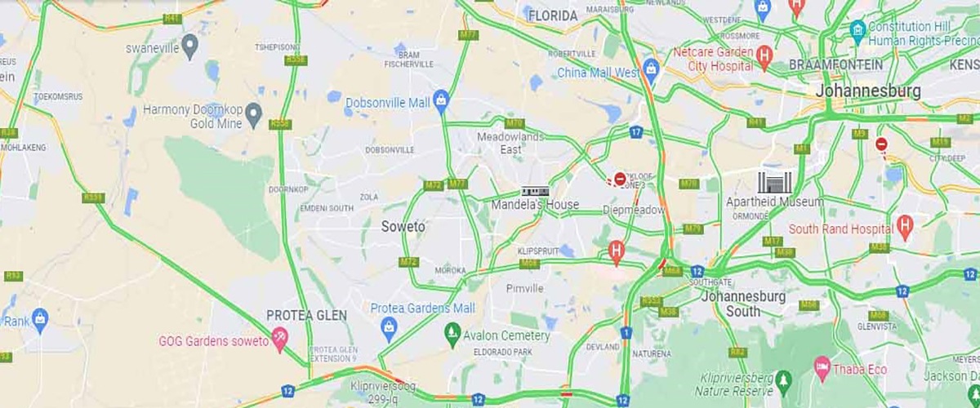
Task: Click the PROTEA GLEN suburb label
Action: pos(307,315)
